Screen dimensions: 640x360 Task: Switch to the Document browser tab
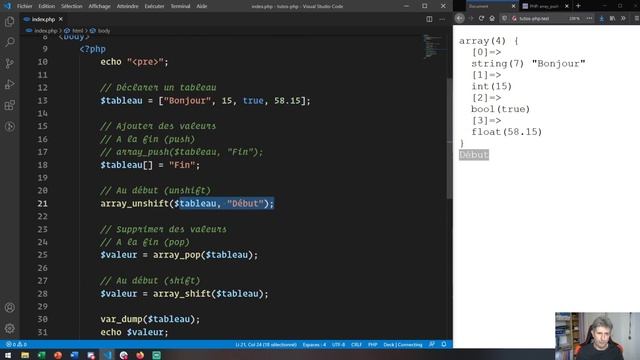tap(492, 6)
